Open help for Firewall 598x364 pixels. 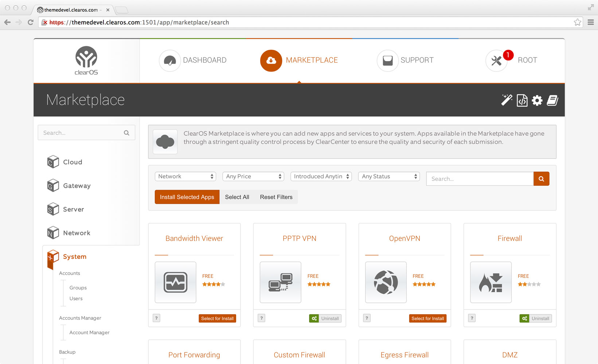click(x=472, y=318)
